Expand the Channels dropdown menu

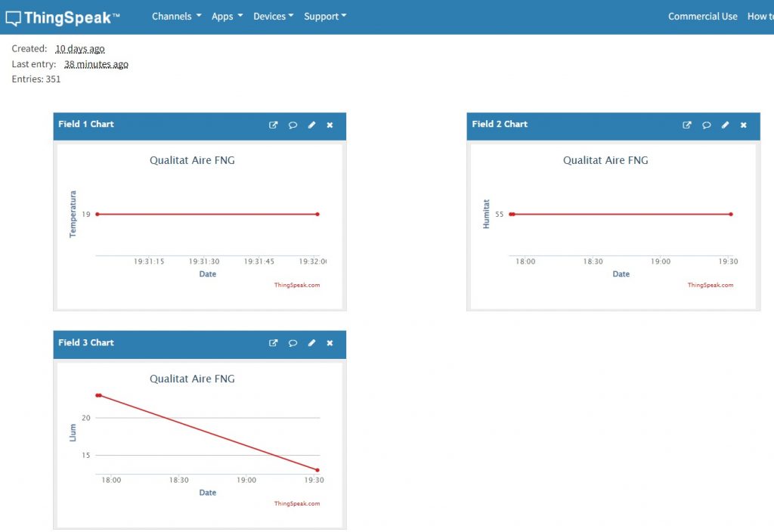[176, 16]
